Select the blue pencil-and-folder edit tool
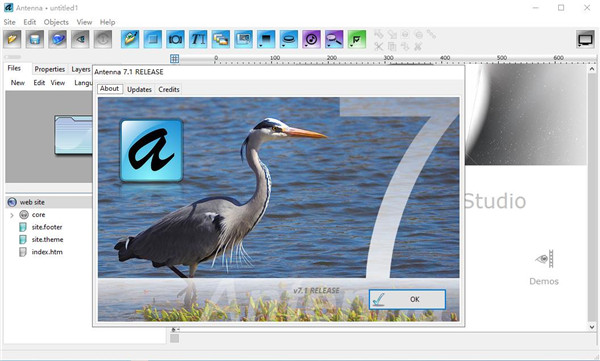The height and width of the screenshot is (361, 600). click(x=130, y=39)
